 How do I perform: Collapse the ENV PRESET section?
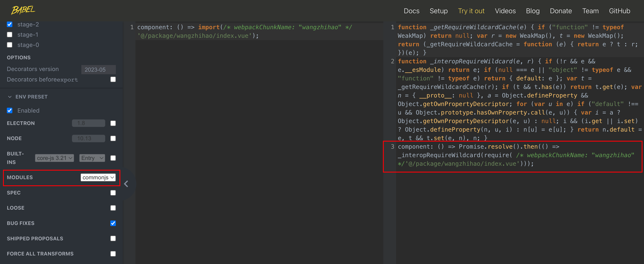[x=10, y=97]
